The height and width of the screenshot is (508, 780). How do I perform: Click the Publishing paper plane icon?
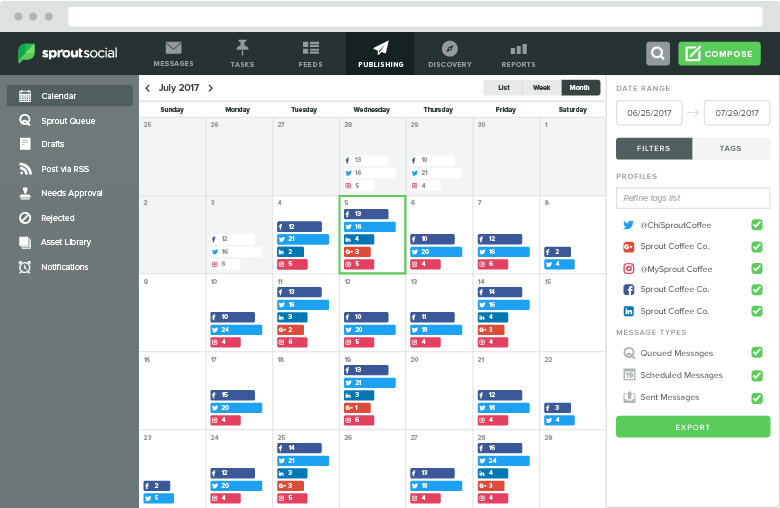pos(381,48)
